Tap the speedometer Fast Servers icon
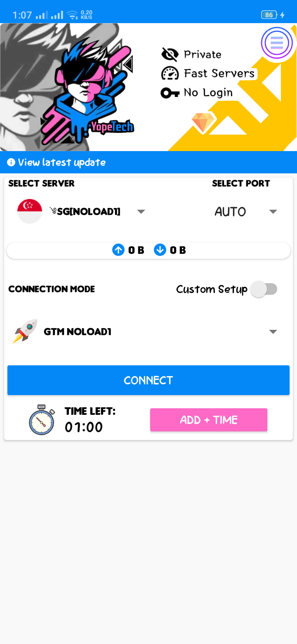This screenshot has height=644, width=297. 170,73
